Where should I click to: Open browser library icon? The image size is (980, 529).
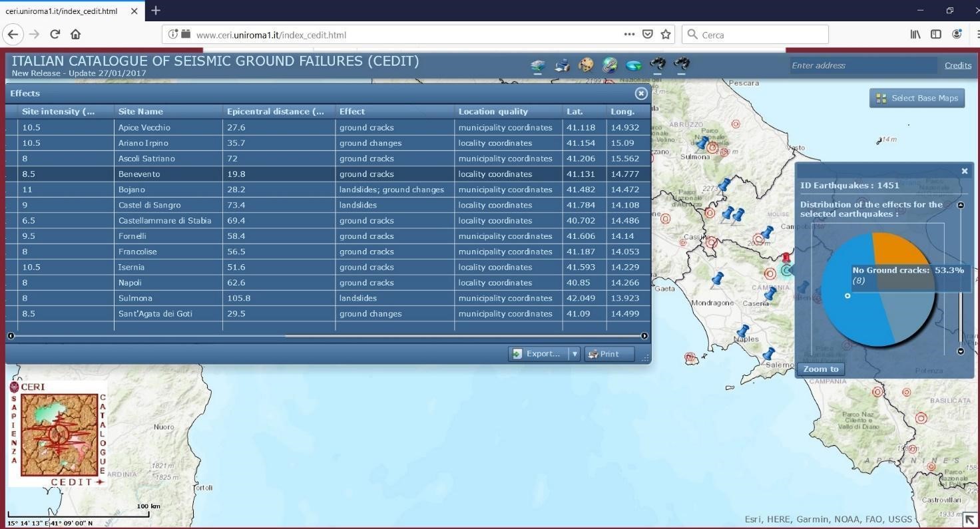[915, 35]
